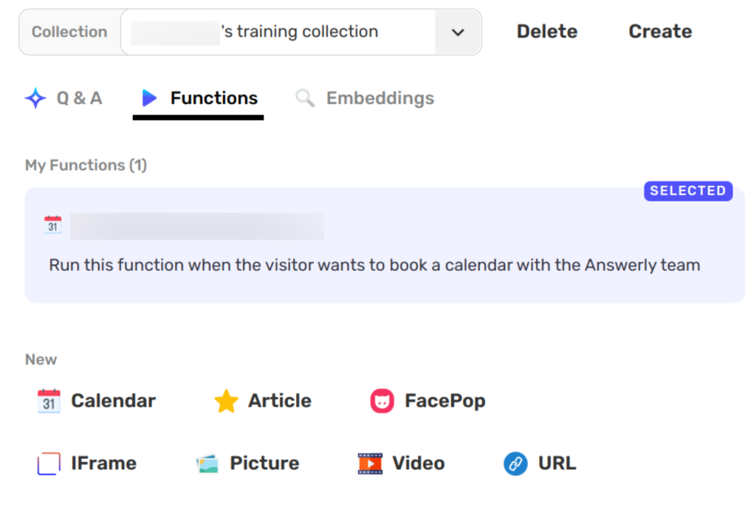756x532 pixels.
Task: Switch to the Q & A tab
Action: tap(78, 98)
